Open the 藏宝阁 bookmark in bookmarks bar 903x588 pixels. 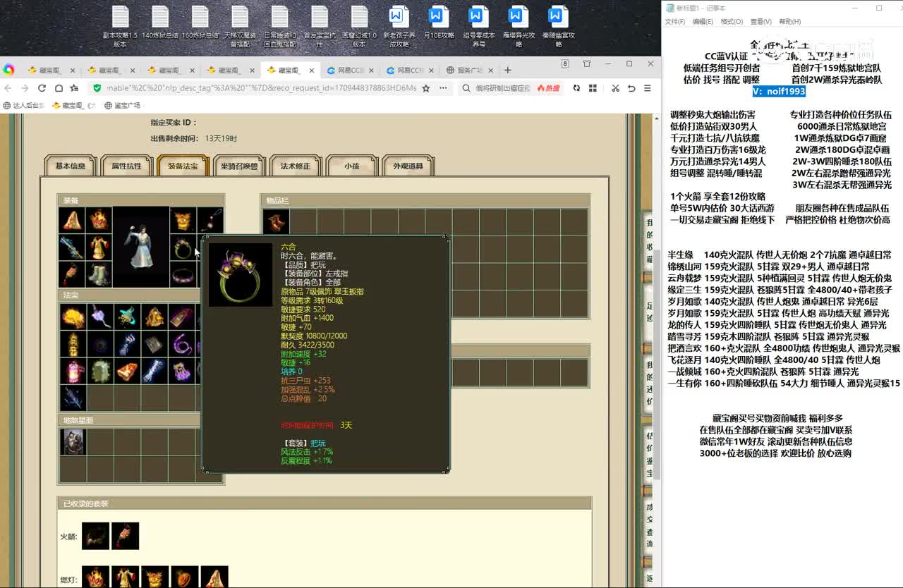(73, 105)
